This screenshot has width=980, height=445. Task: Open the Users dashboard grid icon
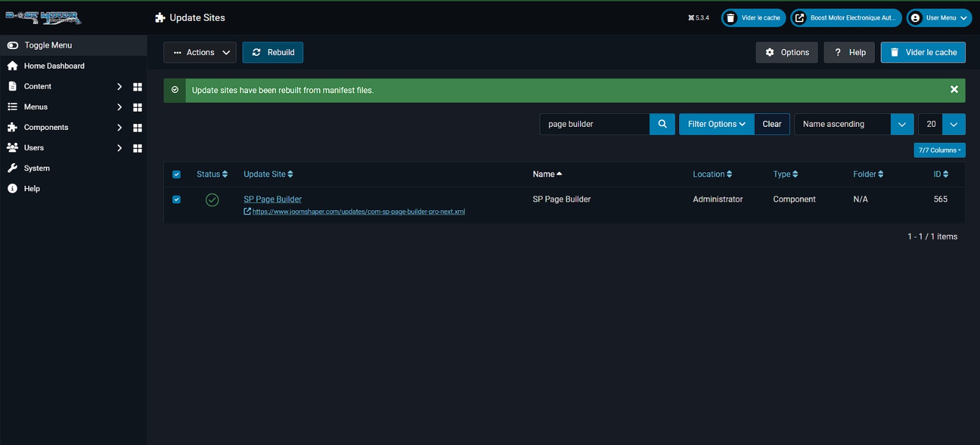point(137,148)
